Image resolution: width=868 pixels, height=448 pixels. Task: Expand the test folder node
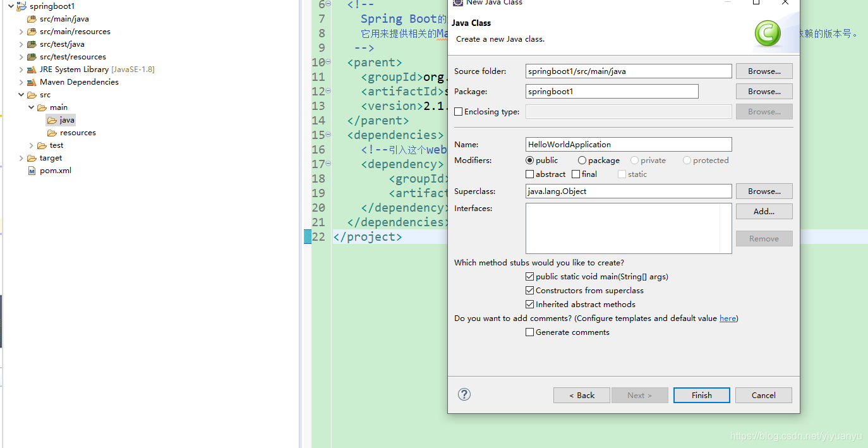32,145
